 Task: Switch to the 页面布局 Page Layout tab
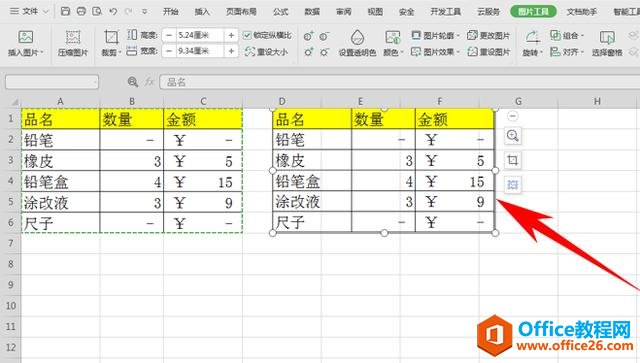click(241, 11)
